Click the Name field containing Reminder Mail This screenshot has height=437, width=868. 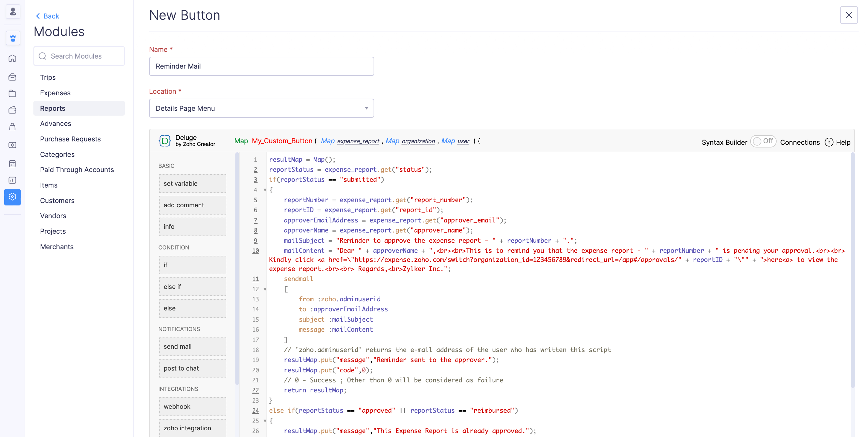pos(261,66)
